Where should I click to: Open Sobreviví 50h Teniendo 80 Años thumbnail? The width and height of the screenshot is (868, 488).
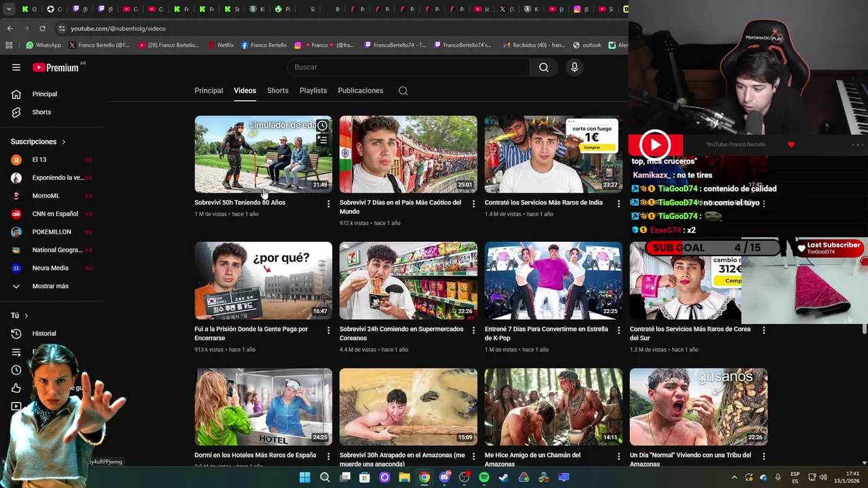[x=263, y=155]
